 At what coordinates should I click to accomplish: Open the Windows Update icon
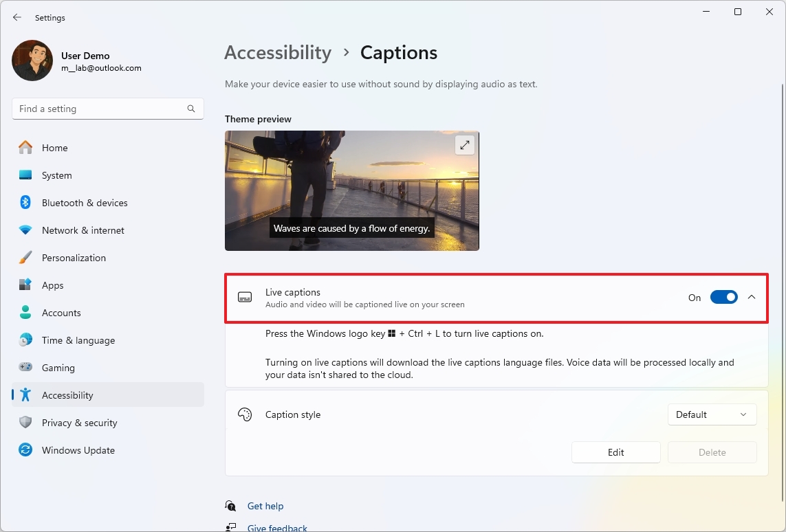click(x=25, y=450)
